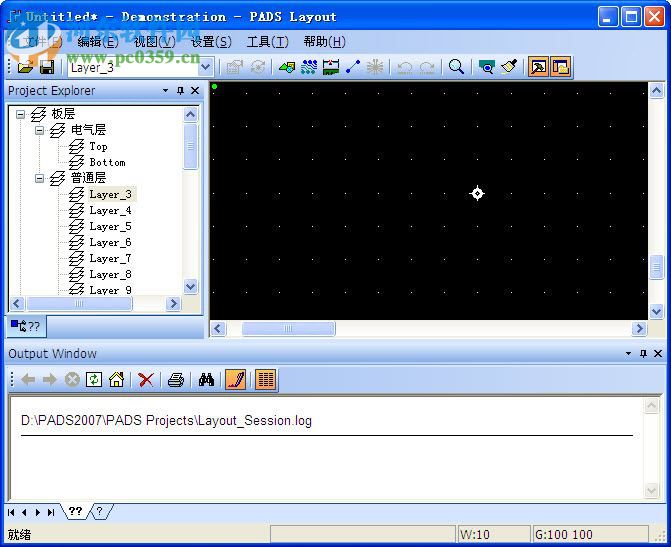
Task: Toggle Project Explorer auto-hide pin
Action: point(181,91)
